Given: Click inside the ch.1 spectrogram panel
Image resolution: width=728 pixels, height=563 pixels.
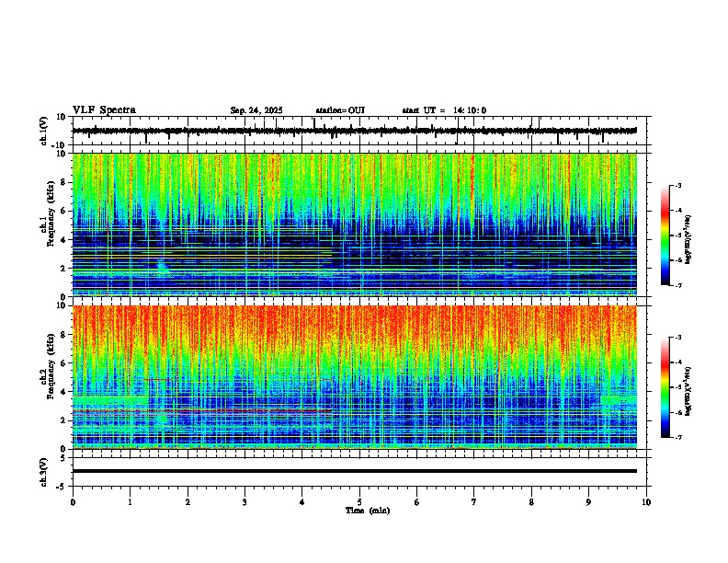Looking at the screenshot, I should point(355,224).
